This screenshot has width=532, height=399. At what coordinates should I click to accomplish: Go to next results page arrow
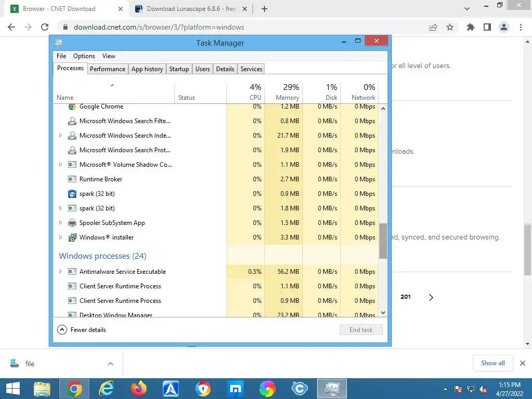(x=431, y=297)
